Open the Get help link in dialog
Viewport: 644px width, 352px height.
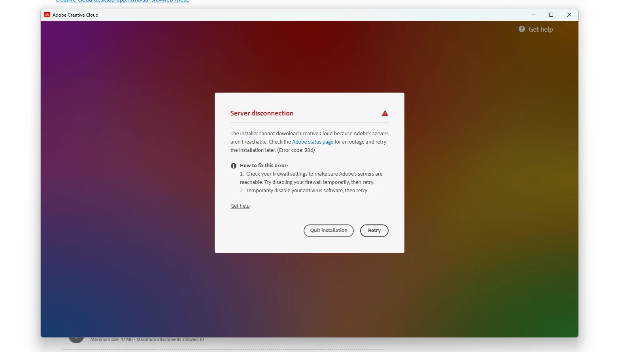tap(240, 206)
